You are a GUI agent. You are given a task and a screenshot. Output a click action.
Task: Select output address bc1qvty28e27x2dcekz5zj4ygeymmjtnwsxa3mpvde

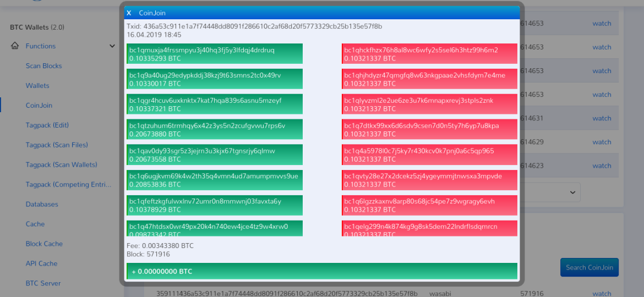429,180
